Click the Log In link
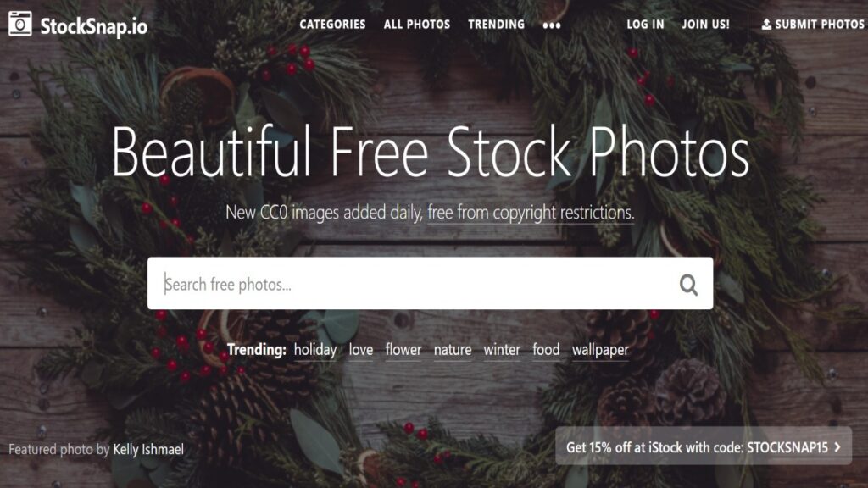This screenshot has height=488, width=868. pyautogui.click(x=645, y=25)
